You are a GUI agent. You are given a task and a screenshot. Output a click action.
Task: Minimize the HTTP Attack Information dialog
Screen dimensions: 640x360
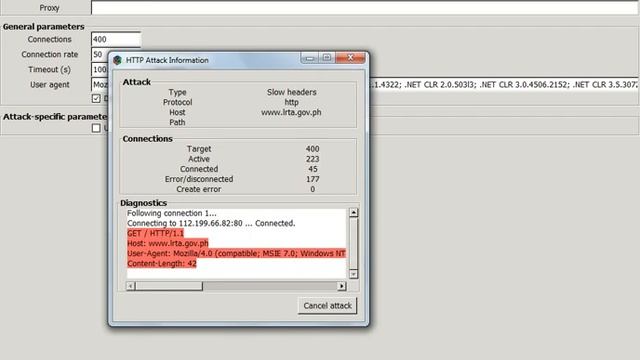point(310,58)
